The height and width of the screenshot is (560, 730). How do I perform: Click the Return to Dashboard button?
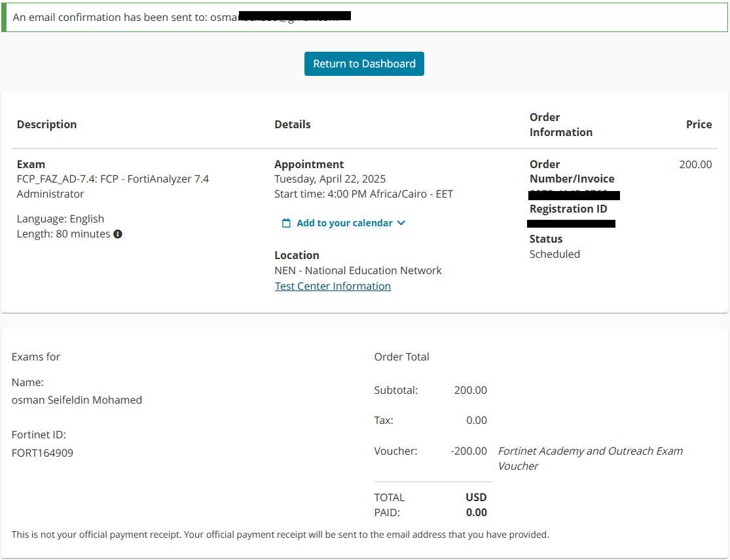point(364,64)
